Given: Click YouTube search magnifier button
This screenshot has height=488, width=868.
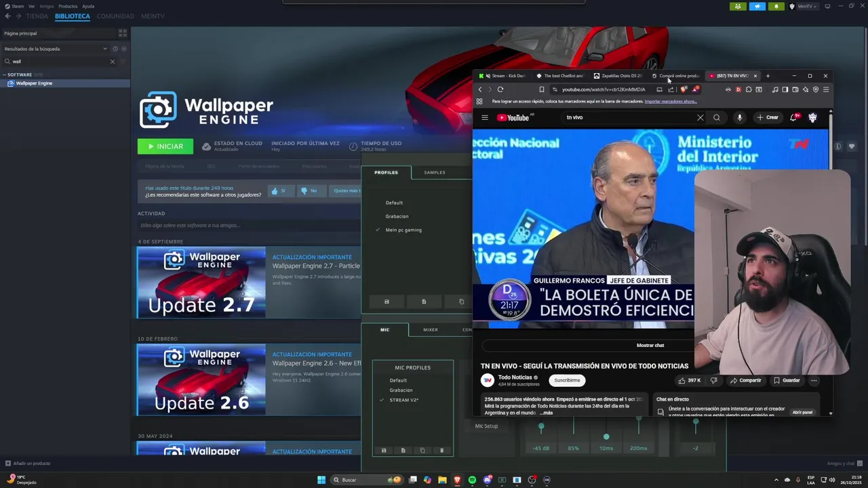Looking at the screenshot, I should [x=717, y=117].
